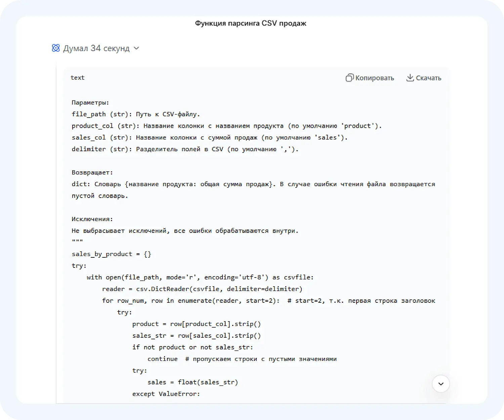The height and width of the screenshot is (420, 504).
Task: Select the except ValueError: line
Action: click(166, 394)
